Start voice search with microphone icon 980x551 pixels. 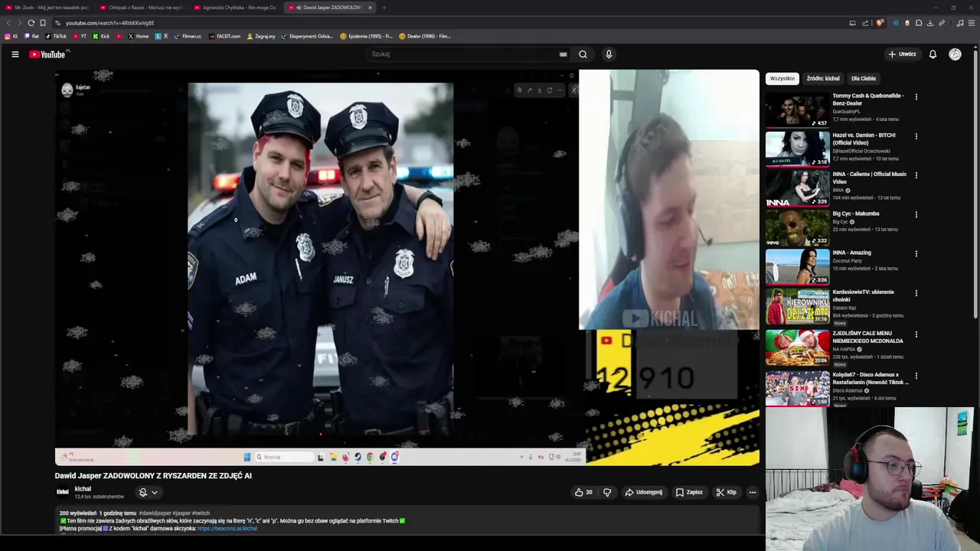coord(609,54)
